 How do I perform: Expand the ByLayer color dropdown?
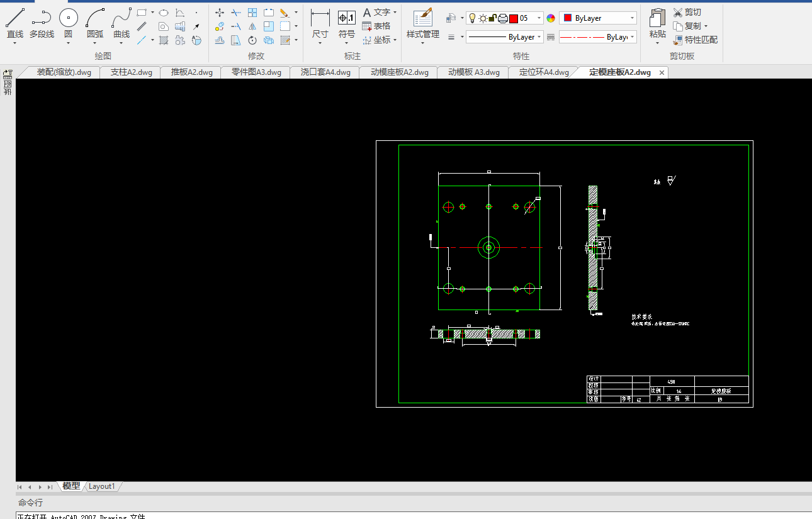(632, 18)
